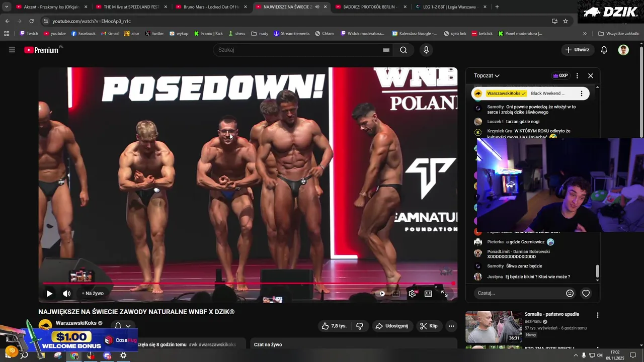Viewport: 644px width, 362px height.
Task: Open the 'Wszystkie zakładki' folder
Action: pos(619,34)
